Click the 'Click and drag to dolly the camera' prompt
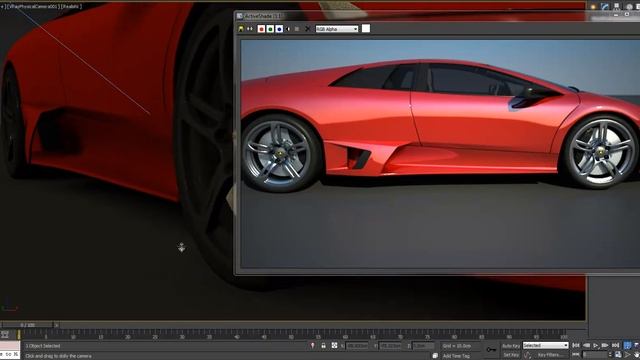The image size is (640, 360). click(x=58, y=356)
